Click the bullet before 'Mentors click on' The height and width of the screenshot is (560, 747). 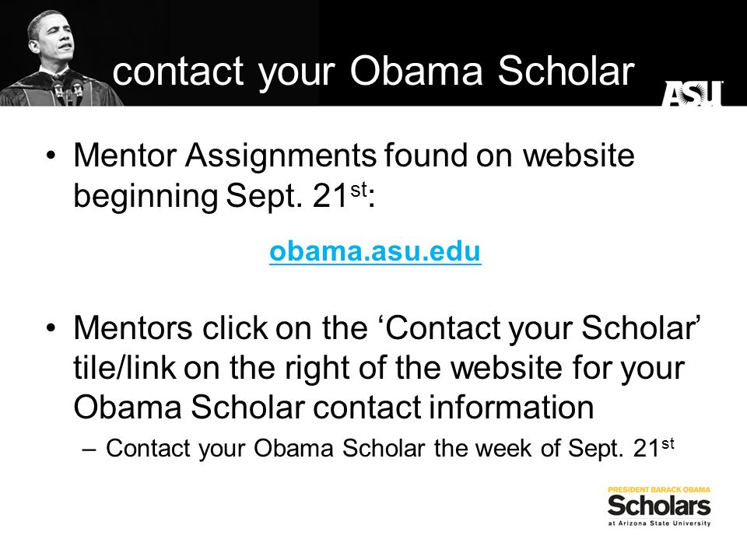tap(51, 328)
